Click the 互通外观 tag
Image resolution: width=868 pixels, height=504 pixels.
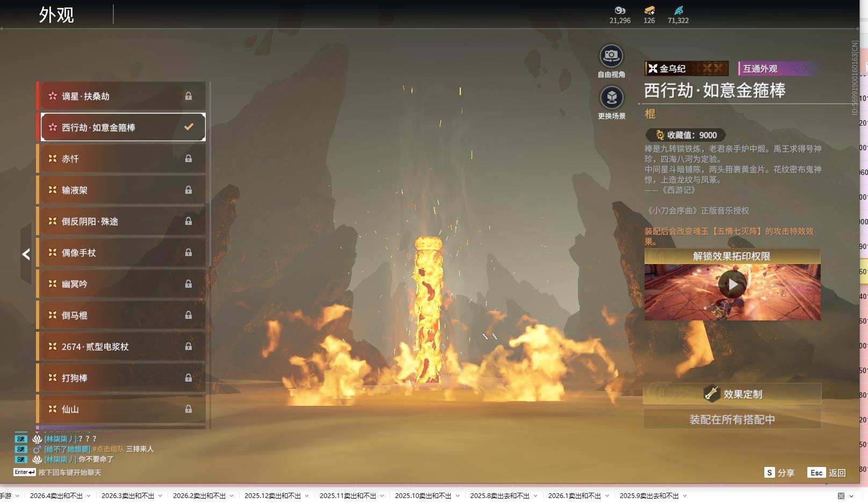pos(778,68)
